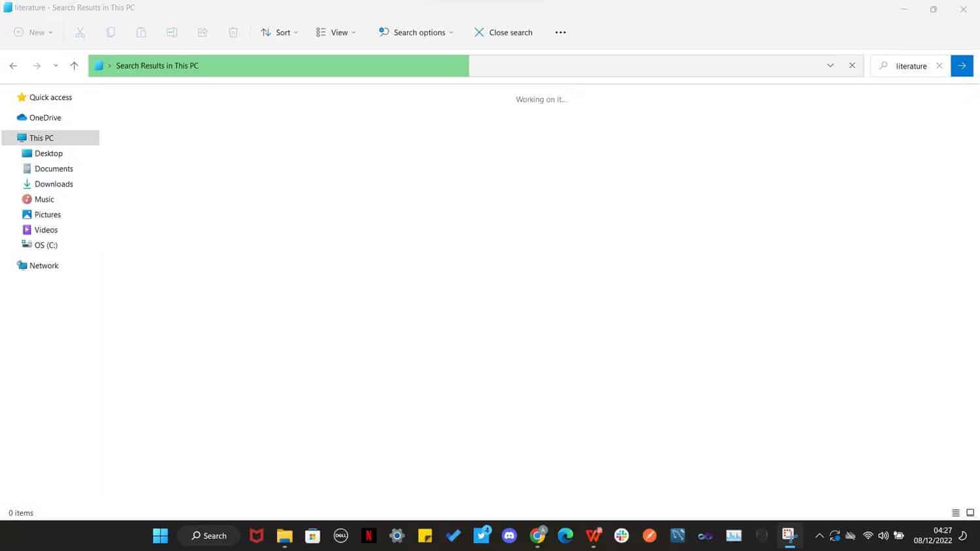Share the selected item
Image resolution: width=980 pixels, height=551 pixels.
tap(203, 32)
